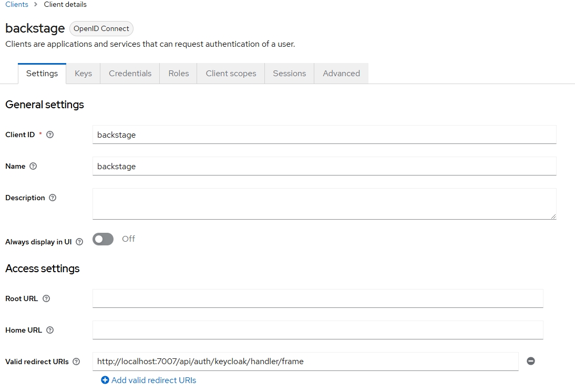
Task: Open the Roles tab
Action: coord(179,74)
